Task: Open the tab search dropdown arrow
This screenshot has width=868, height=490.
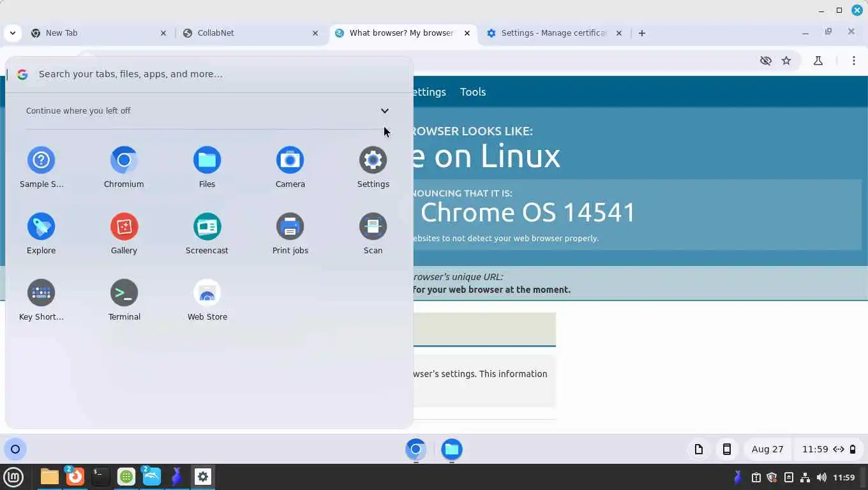Action: click(13, 33)
